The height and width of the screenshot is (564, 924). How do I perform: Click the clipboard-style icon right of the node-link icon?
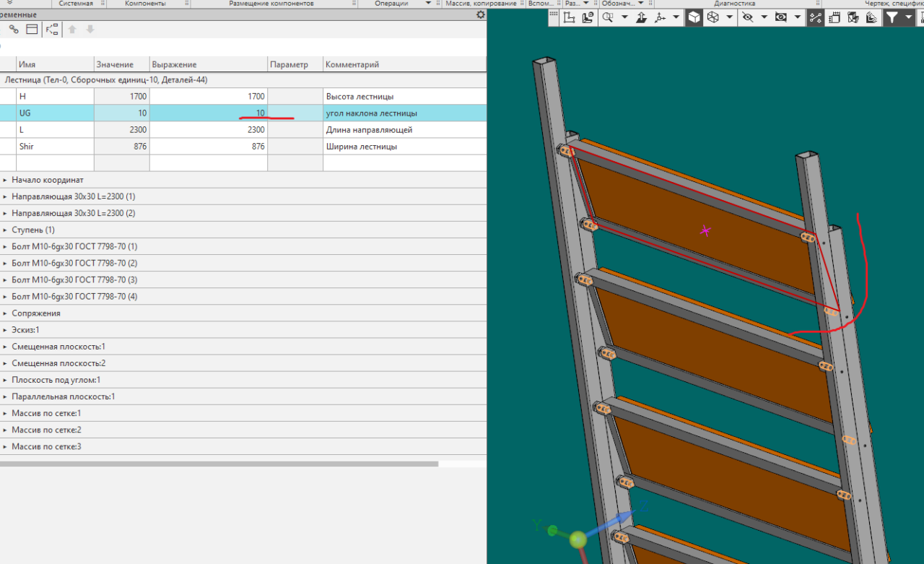point(834,17)
